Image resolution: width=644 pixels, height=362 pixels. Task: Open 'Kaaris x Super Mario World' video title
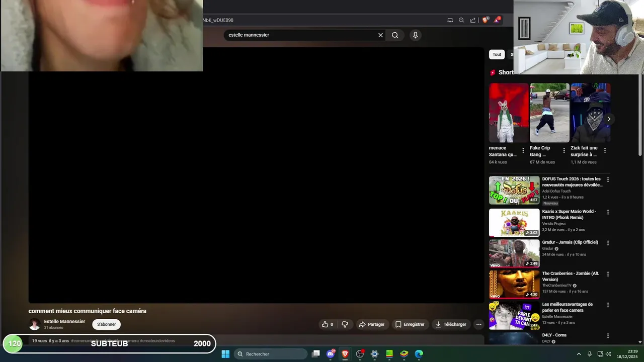(x=569, y=215)
